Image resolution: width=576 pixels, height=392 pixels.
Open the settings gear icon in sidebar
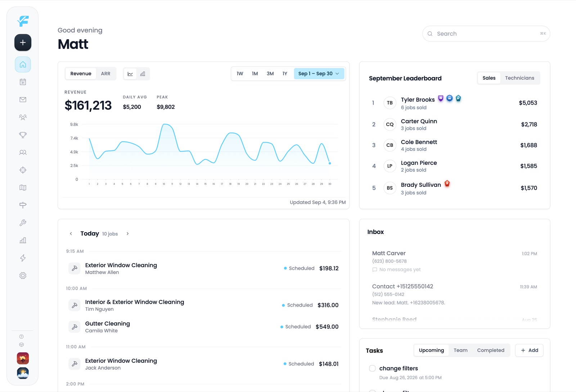coord(23,276)
